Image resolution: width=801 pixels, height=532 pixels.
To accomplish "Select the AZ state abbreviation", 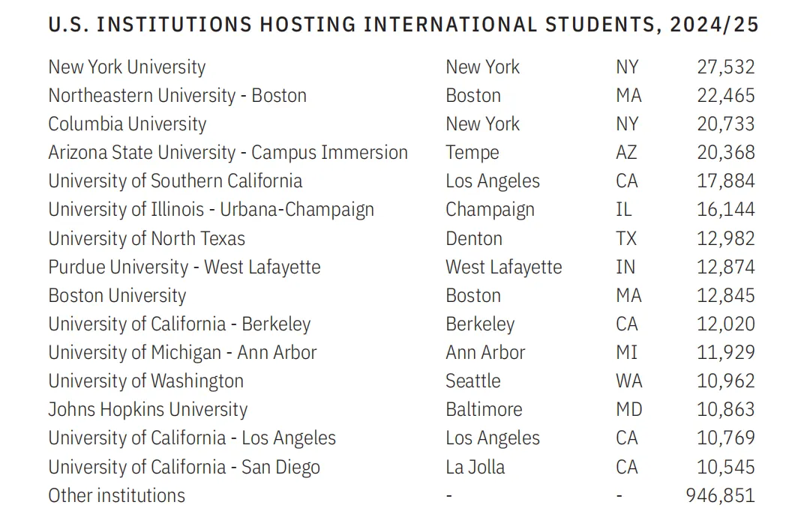I will tap(626, 152).
